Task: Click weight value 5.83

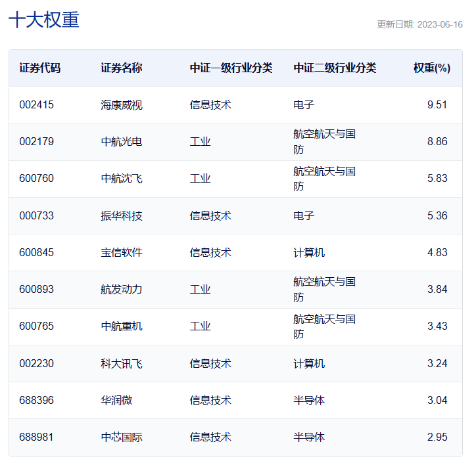Action: (x=437, y=179)
